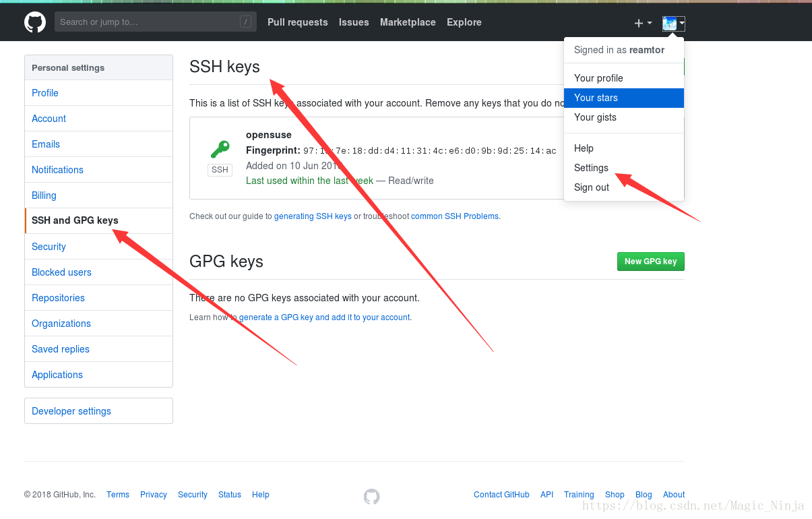Open the plus create-new dropdown
This screenshot has width=812, height=519.
(x=643, y=23)
